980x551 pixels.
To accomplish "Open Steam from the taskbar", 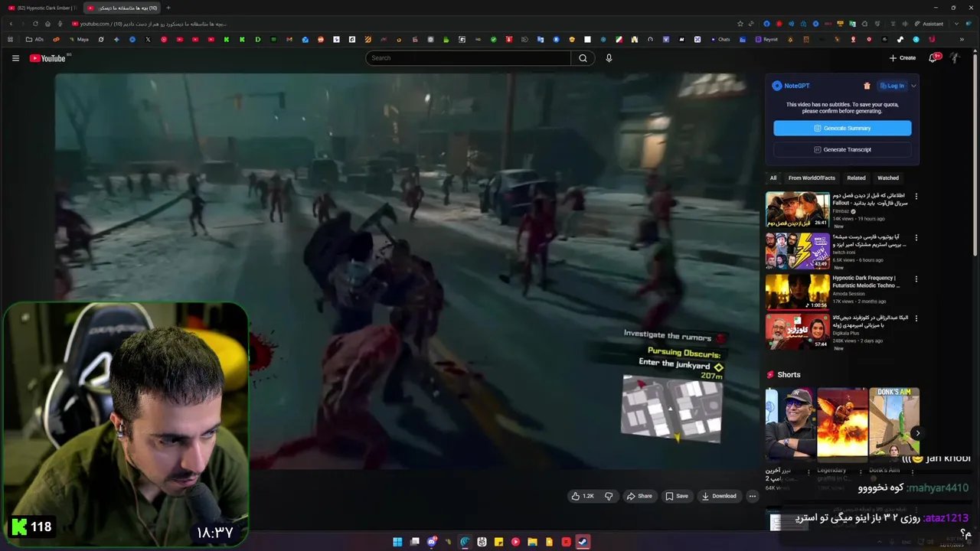I will (x=583, y=542).
